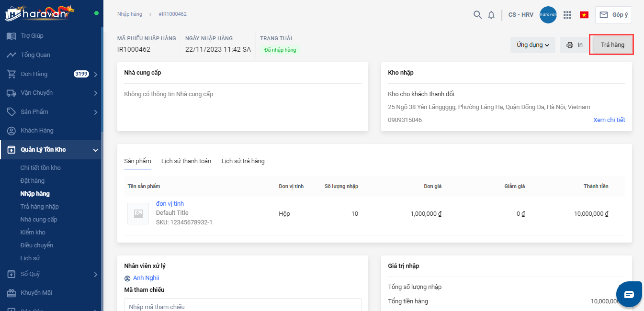Open the Ứng dụng dropdown

point(532,45)
